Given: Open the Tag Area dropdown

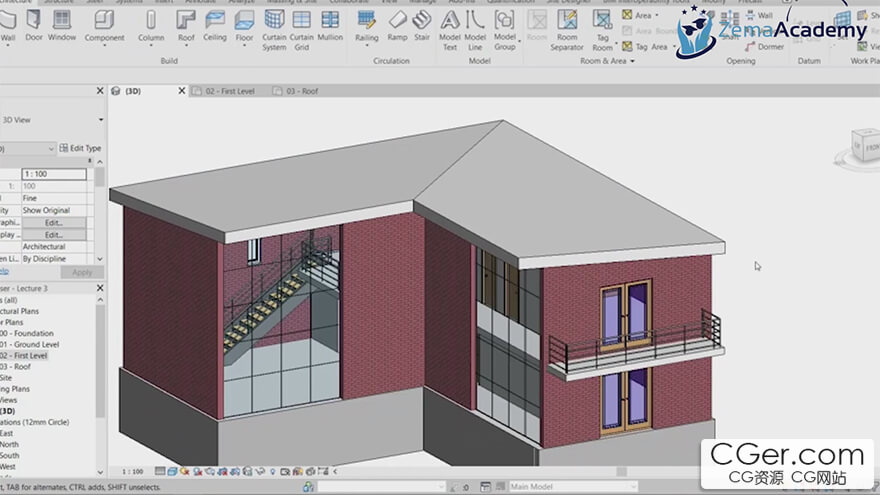Looking at the screenshot, I should 675,47.
